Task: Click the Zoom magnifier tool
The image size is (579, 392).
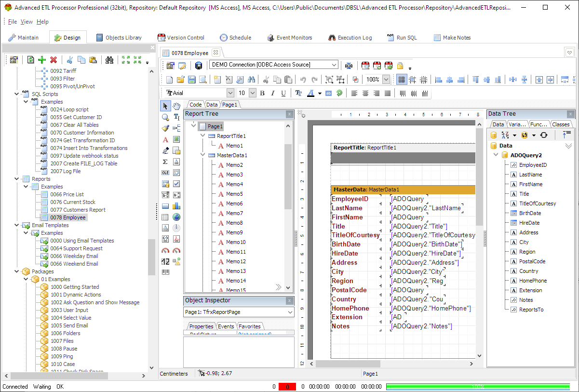Action: tap(165, 117)
